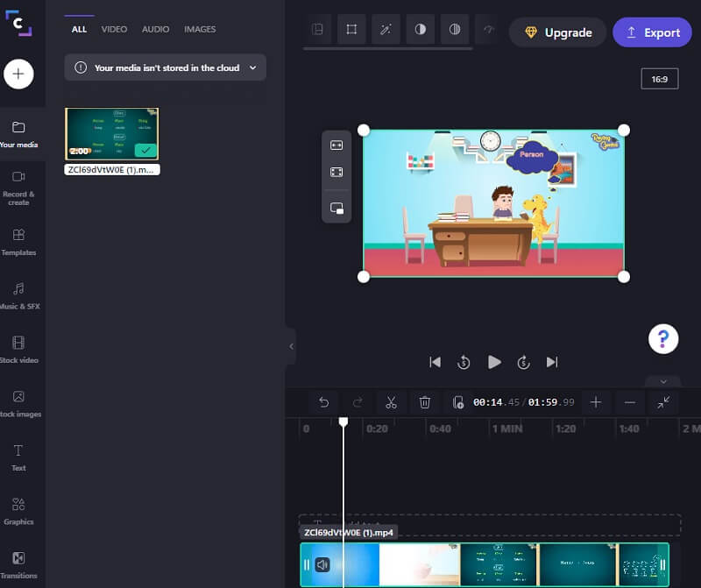The width and height of the screenshot is (701, 588).
Task: Open the Templates panel
Action: [x=18, y=239]
